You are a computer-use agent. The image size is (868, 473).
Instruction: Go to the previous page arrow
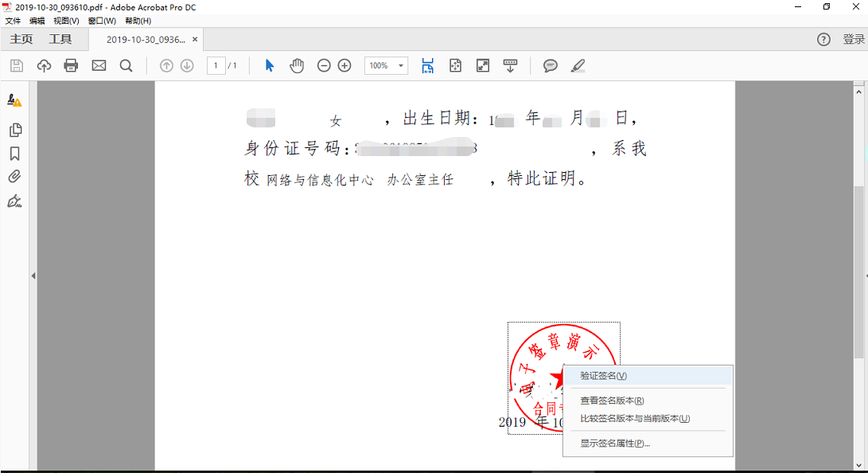166,66
